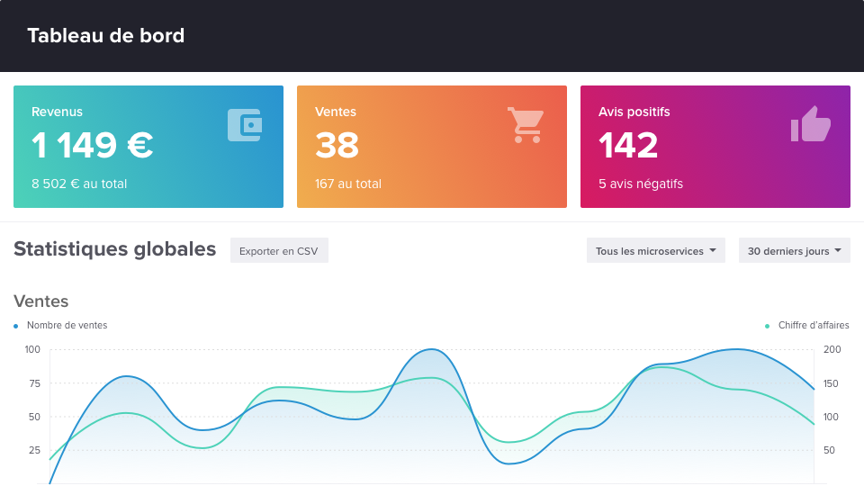Click the shopping cart icon

526,125
